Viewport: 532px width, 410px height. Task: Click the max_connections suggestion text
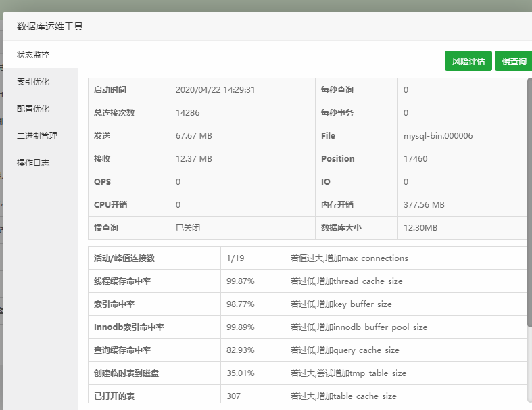point(349,258)
